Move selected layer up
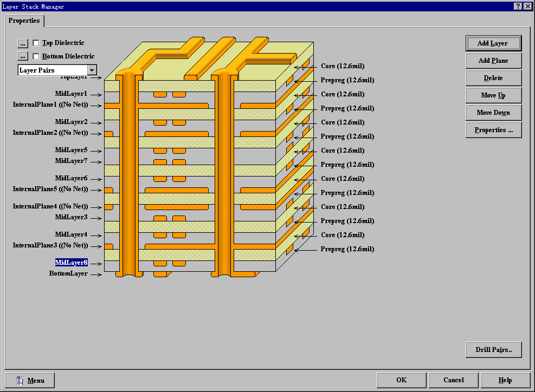The width and height of the screenshot is (535, 392). pyautogui.click(x=493, y=95)
